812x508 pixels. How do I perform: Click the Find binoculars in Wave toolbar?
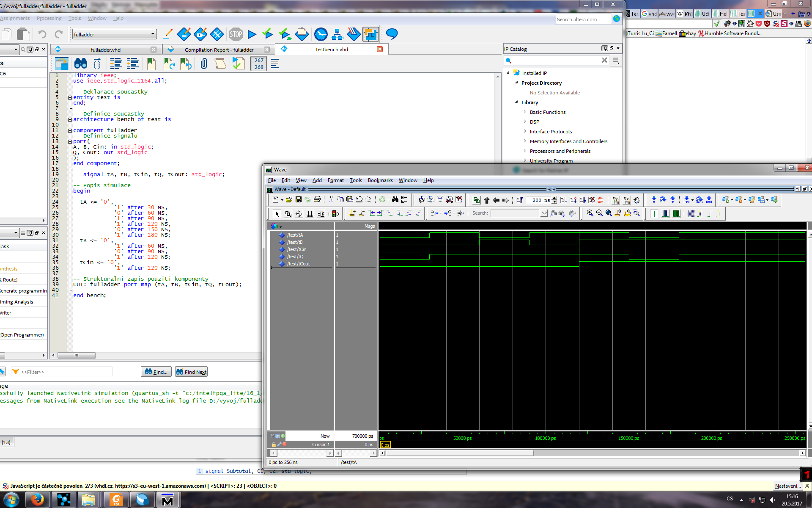395,200
